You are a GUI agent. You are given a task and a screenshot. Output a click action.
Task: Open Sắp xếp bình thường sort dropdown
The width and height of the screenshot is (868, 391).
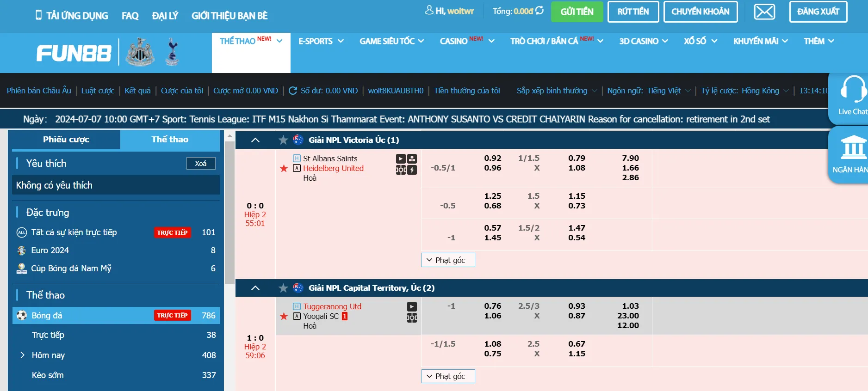pyautogui.click(x=557, y=91)
